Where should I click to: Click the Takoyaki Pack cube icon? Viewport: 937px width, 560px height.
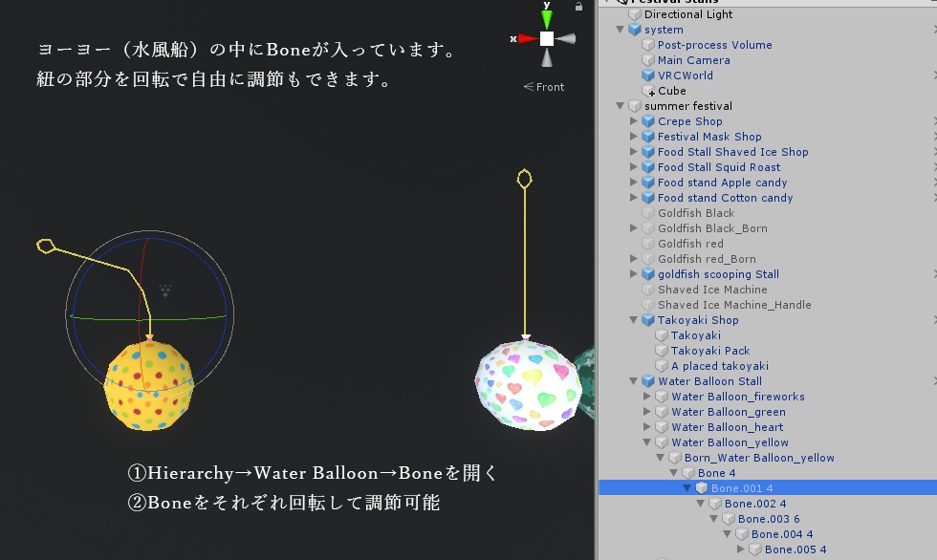[662, 351]
